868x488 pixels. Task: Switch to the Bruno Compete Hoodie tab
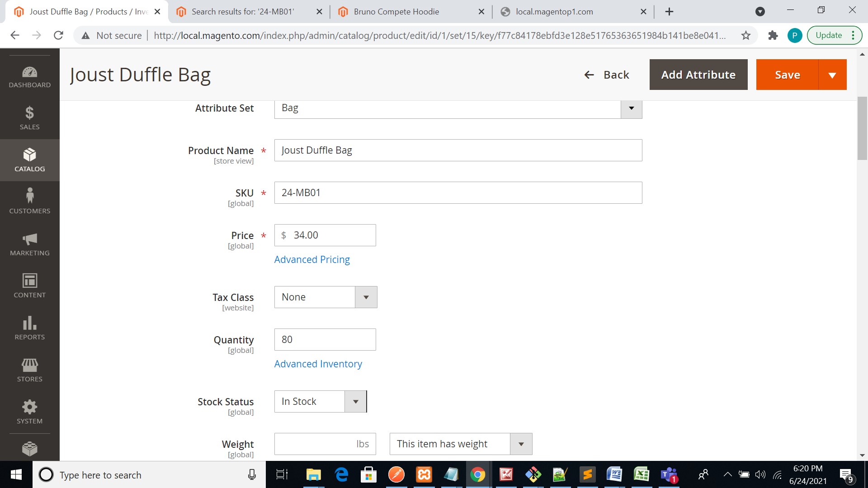click(396, 11)
